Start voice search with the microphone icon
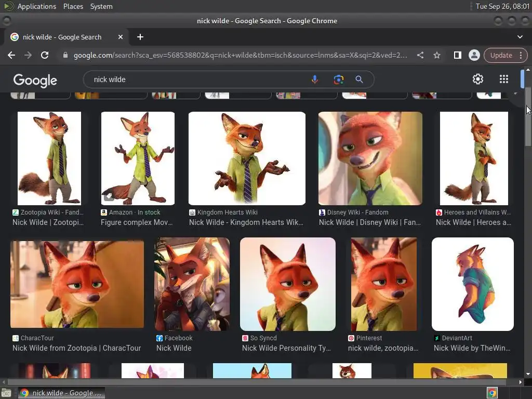532x399 pixels. pos(314,79)
